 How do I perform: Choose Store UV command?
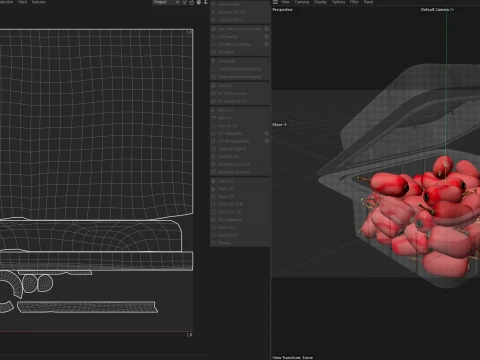(240, 227)
